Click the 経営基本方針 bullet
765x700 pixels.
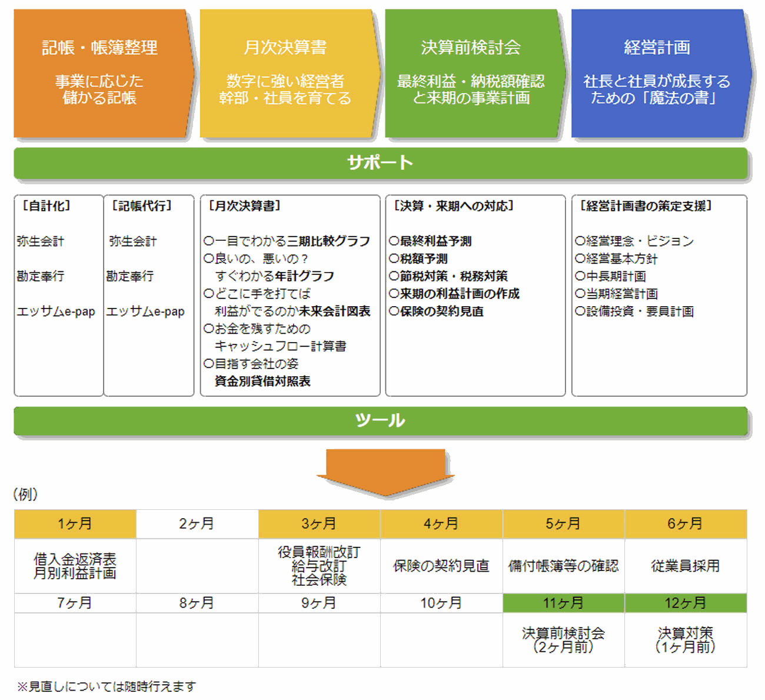(x=616, y=258)
